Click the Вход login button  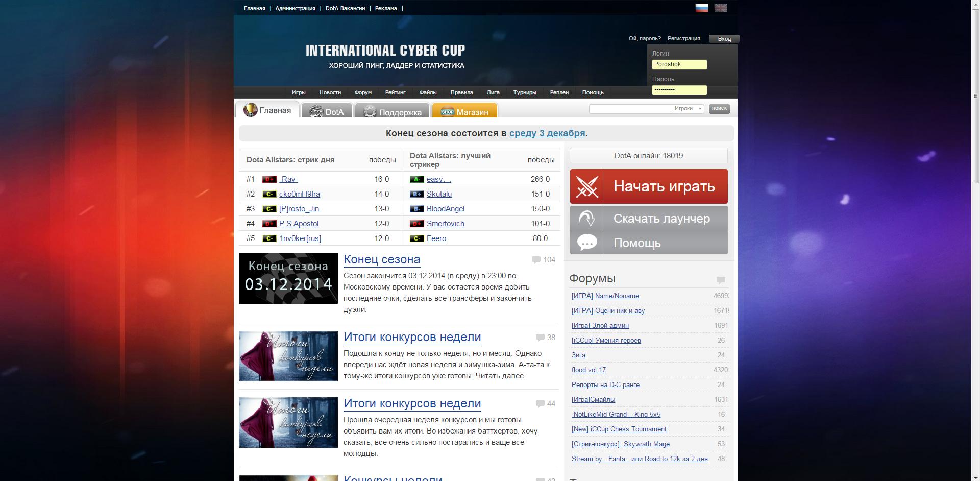click(x=724, y=39)
